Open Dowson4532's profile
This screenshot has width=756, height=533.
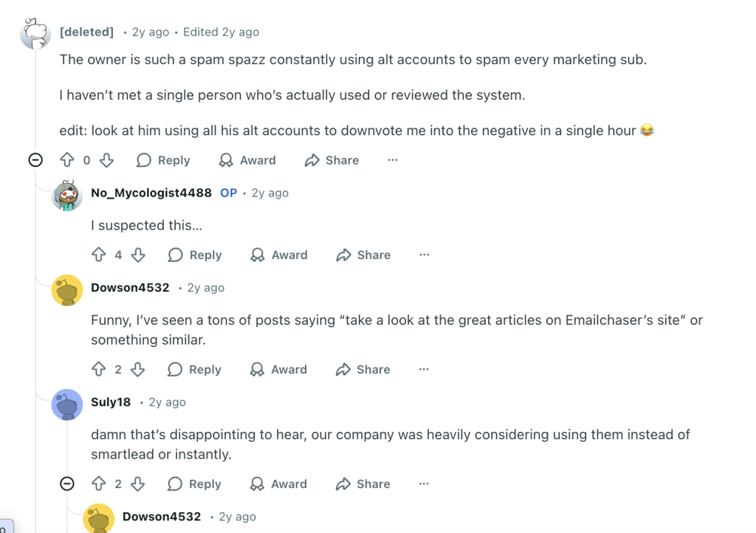pos(130,288)
